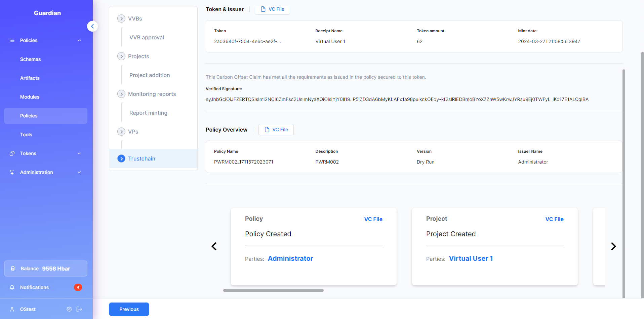Click the Trustchain active step icon

point(121,158)
